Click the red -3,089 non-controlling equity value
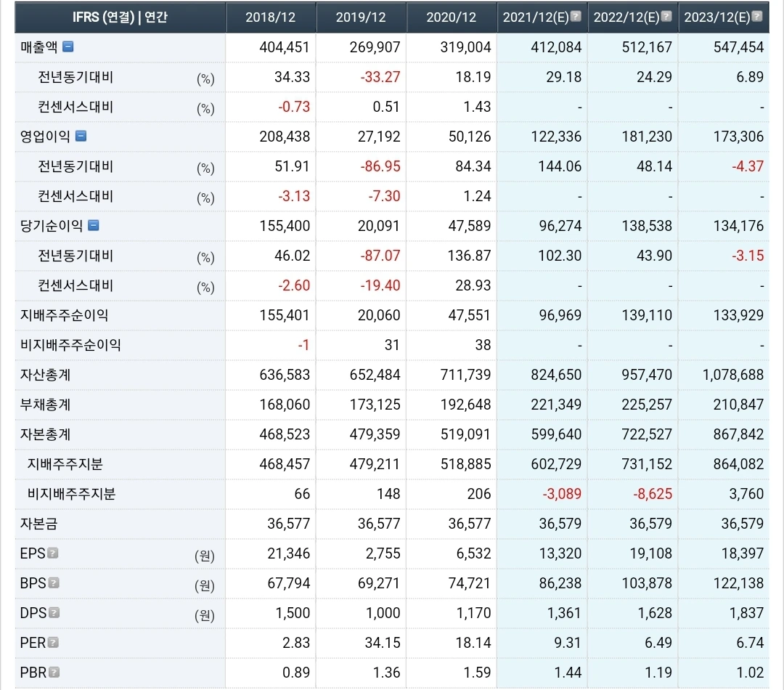Viewport: 784px width, 690px height. pos(562,494)
